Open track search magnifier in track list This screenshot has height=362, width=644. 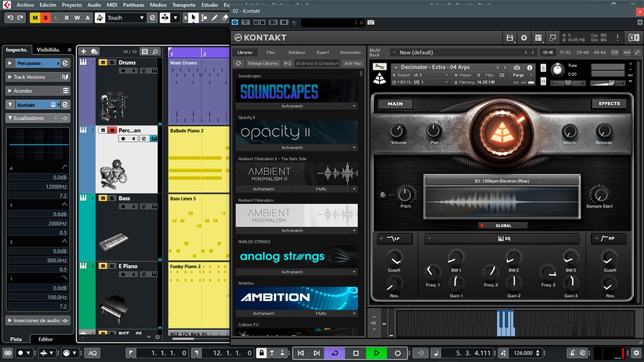pyautogui.click(x=156, y=51)
